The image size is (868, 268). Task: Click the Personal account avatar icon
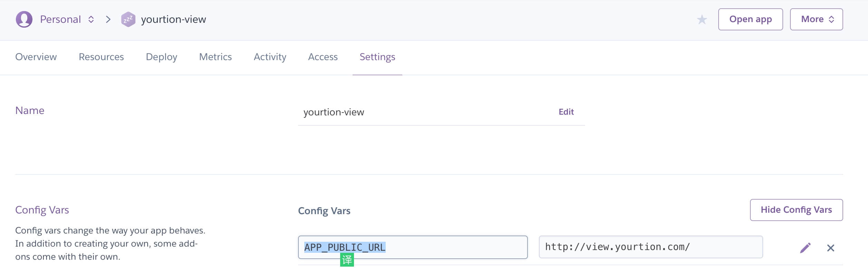24,19
